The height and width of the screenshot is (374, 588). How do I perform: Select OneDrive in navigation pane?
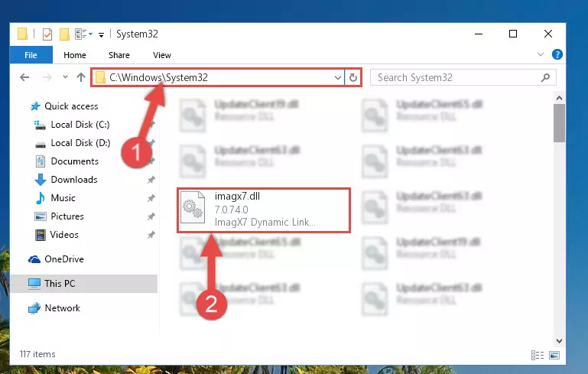tap(64, 259)
